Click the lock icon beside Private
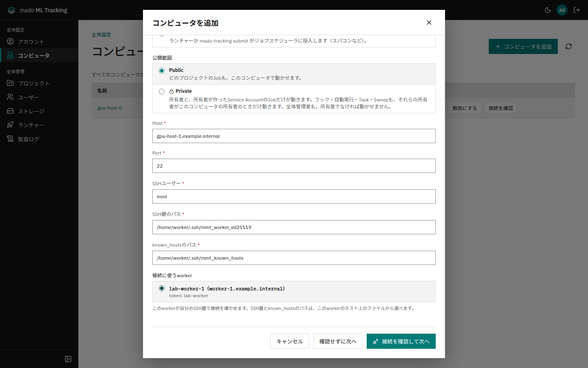The image size is (588, 368). [x=171, y=91]
